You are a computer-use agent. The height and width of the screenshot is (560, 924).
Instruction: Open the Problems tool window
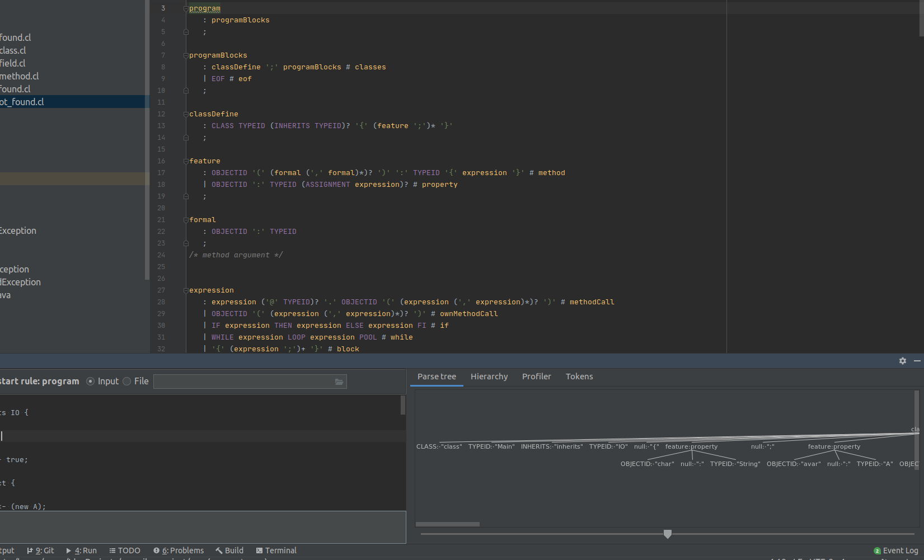(179, 550)
